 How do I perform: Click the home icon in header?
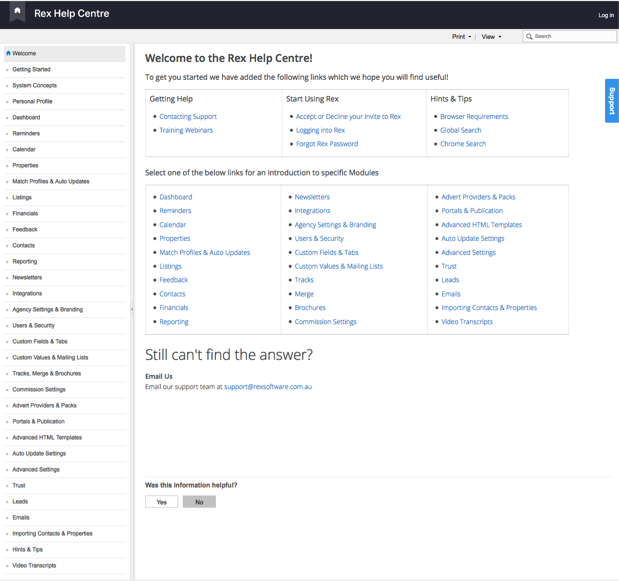(17, 11)
